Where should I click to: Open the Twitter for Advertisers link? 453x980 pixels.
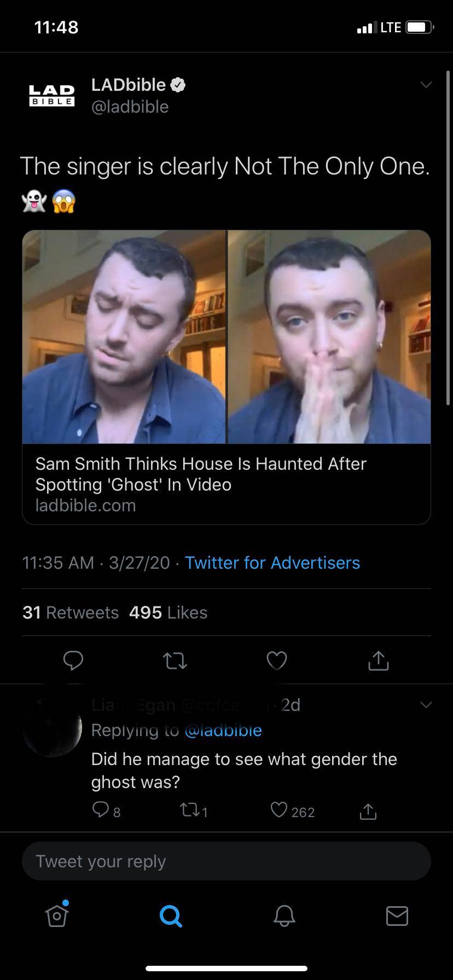pos(272,563)
